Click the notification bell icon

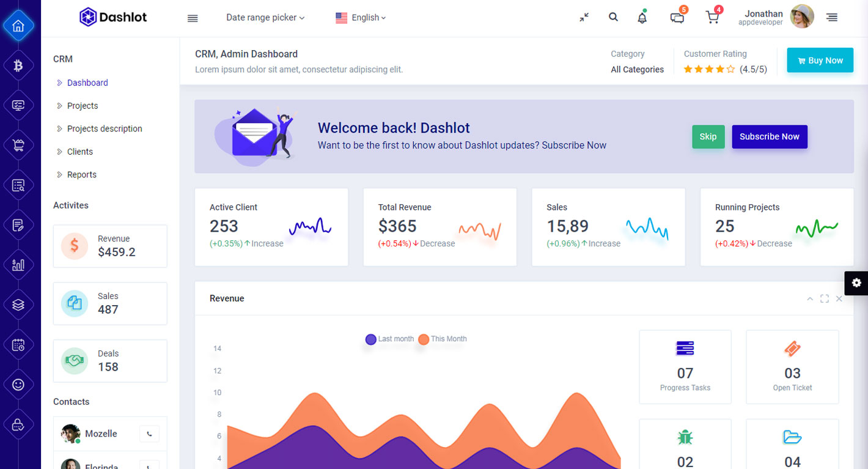[642, 18]
